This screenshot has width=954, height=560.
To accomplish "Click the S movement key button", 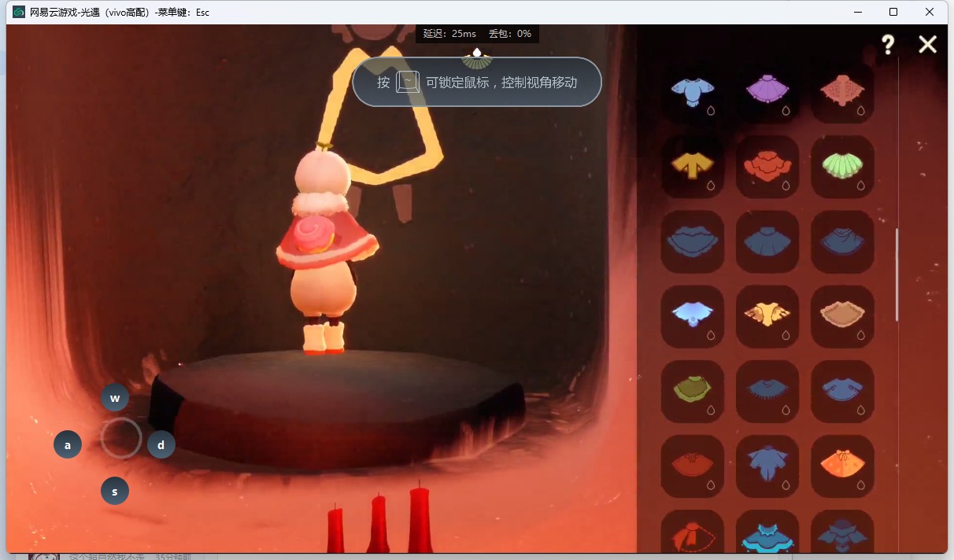I will (115, 492).
